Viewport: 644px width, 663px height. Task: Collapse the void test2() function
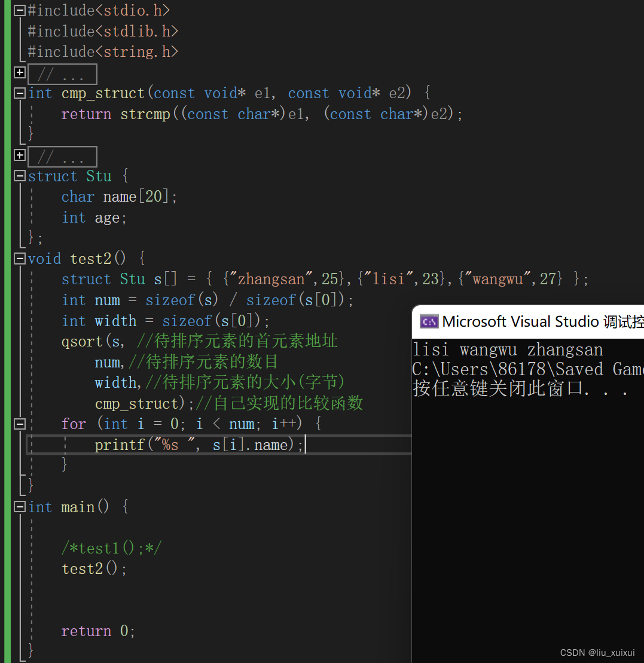[x=20, y=258]
